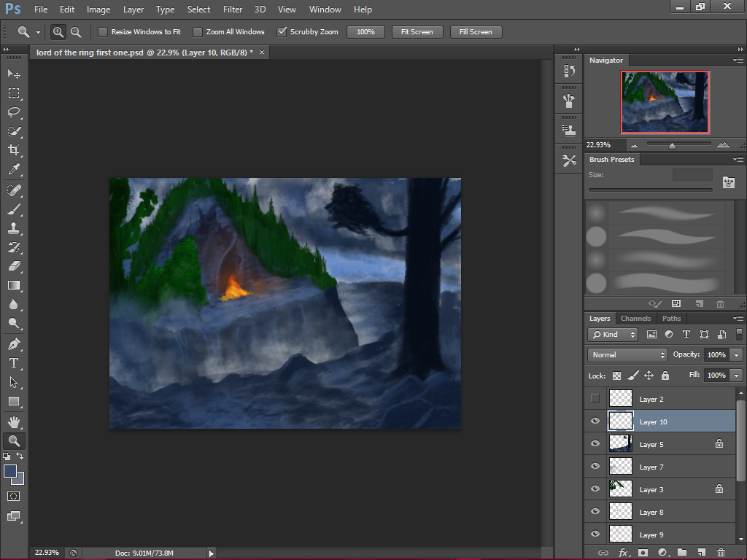Viewport: 747px width, 560px height.
Task: Click the Fit Screen button
Action: [417, 32]
